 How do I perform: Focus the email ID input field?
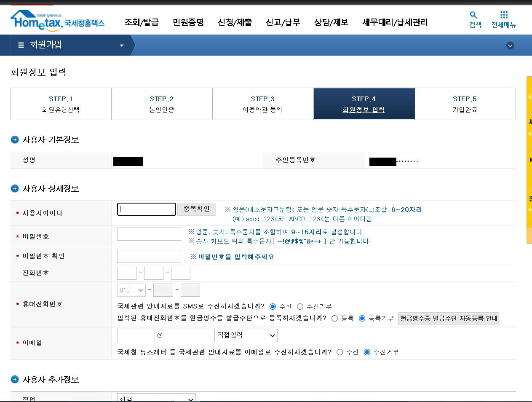coord(136,335)
